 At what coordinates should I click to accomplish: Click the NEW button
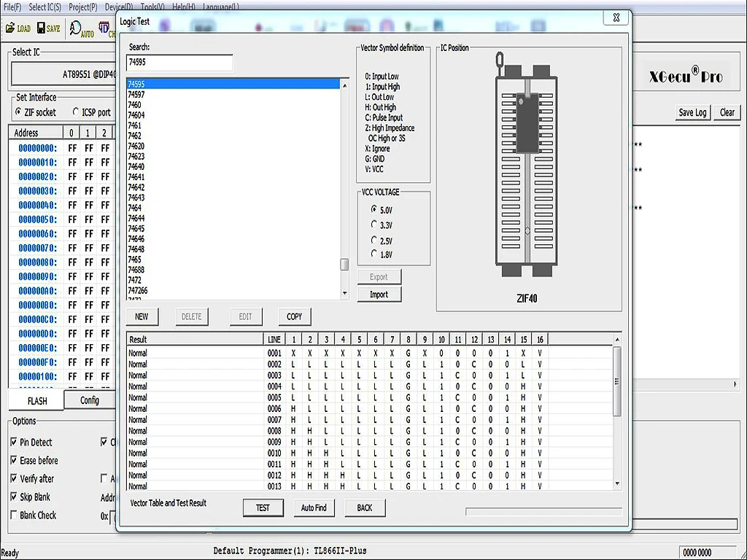[142, 316]
